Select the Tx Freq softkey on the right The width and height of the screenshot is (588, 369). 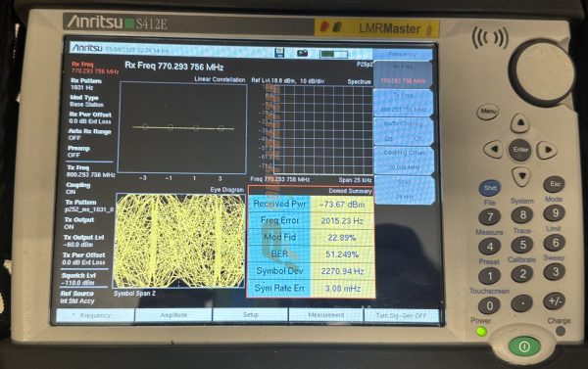[404, 103]
